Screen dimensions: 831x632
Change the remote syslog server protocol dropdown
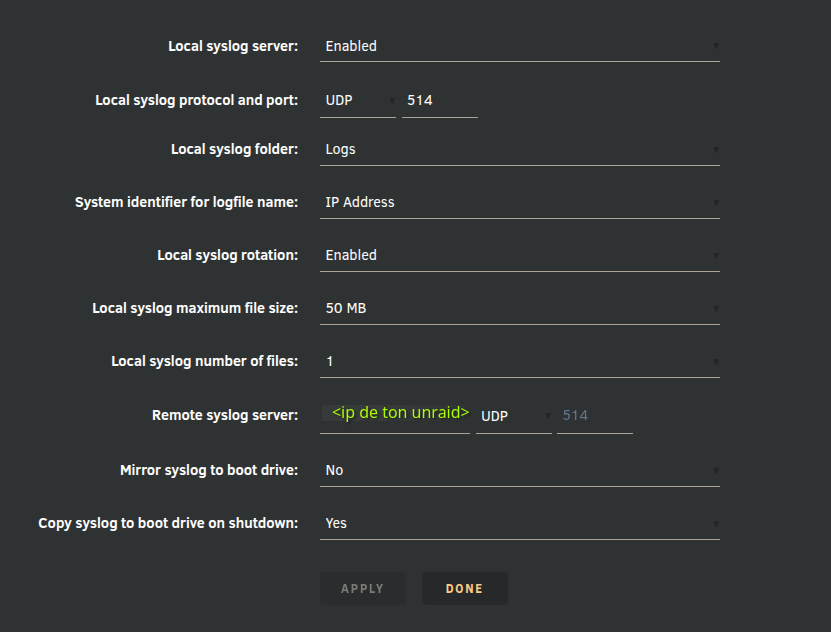click(x=514, y=416)
